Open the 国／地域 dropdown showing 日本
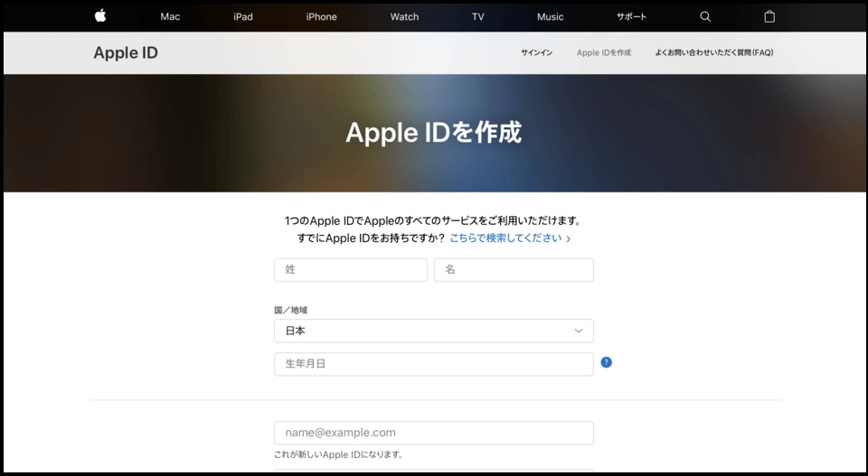 coord(434,331)
